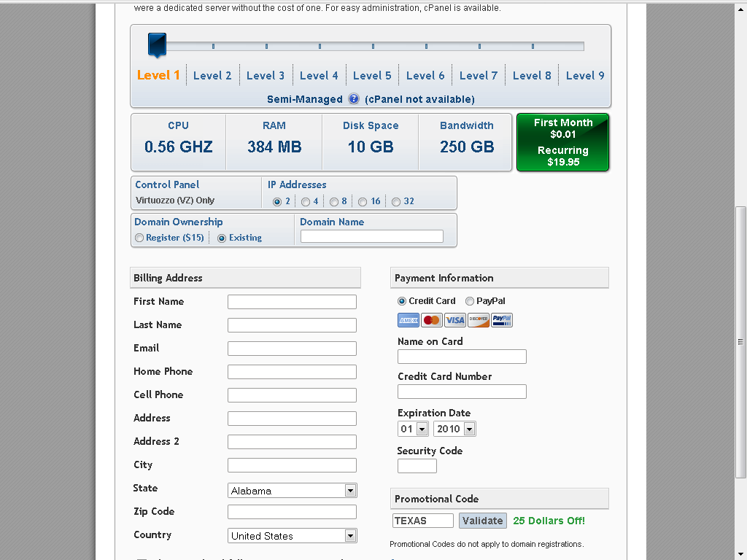Switch to Level 5 plan
The height and width of the screenshot is (560, 747).
pos(372,76)
